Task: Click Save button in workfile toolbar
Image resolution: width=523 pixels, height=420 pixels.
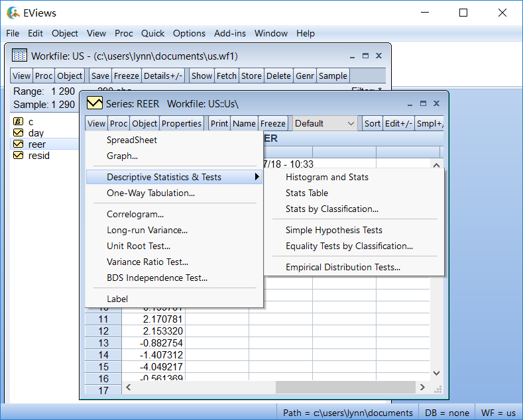Action: pyautogui.click(x=100, y=76)
